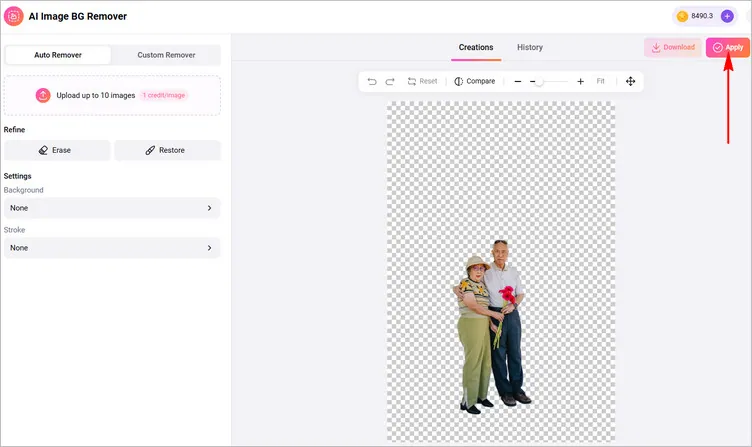The image size is (752, 447).
Task: Select the Auto Remover tab
Action: (58, 55)
